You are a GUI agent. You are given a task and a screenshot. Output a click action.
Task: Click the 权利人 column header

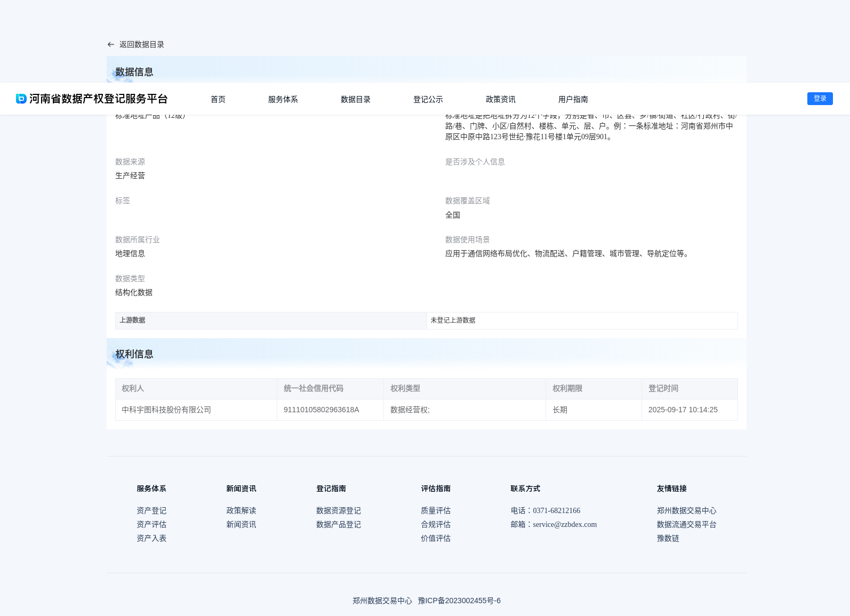click(x=196, y=389)
